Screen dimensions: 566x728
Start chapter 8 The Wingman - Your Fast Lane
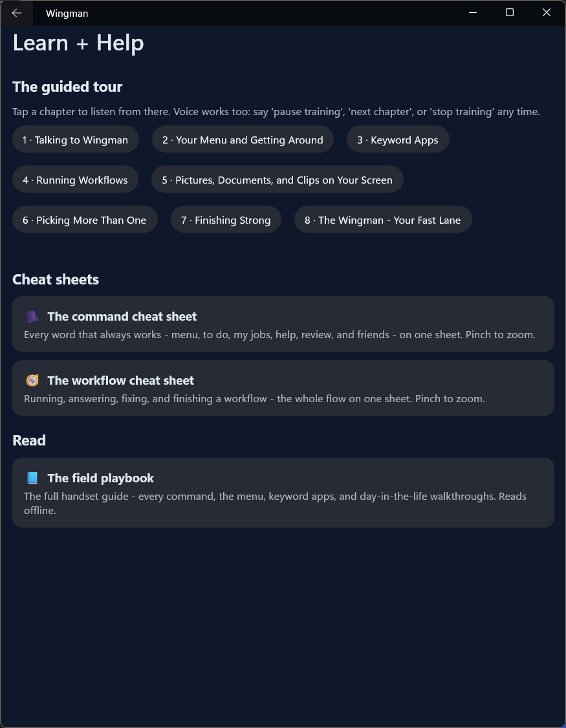pyautogui.click(x=383, y=220)
